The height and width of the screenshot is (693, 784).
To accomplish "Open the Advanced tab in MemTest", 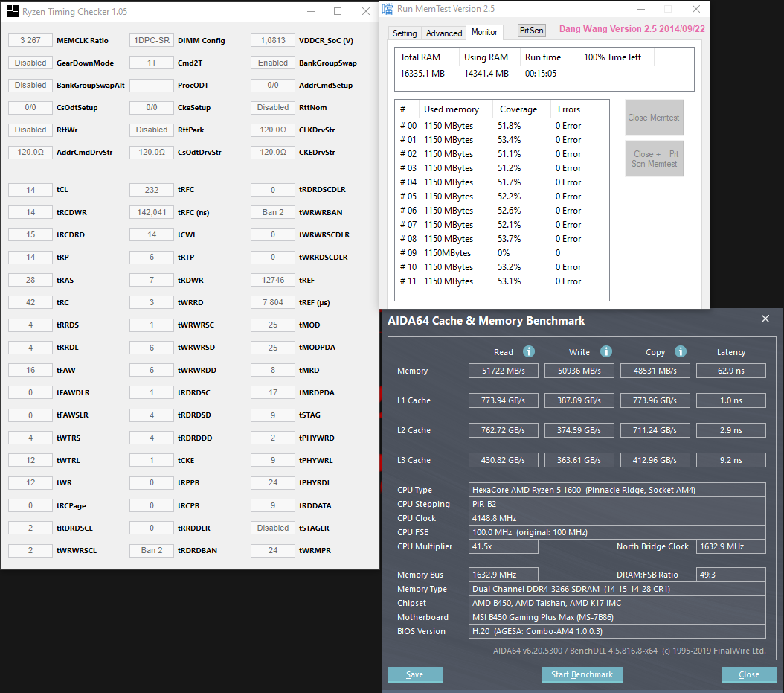I will pos(443,33).
